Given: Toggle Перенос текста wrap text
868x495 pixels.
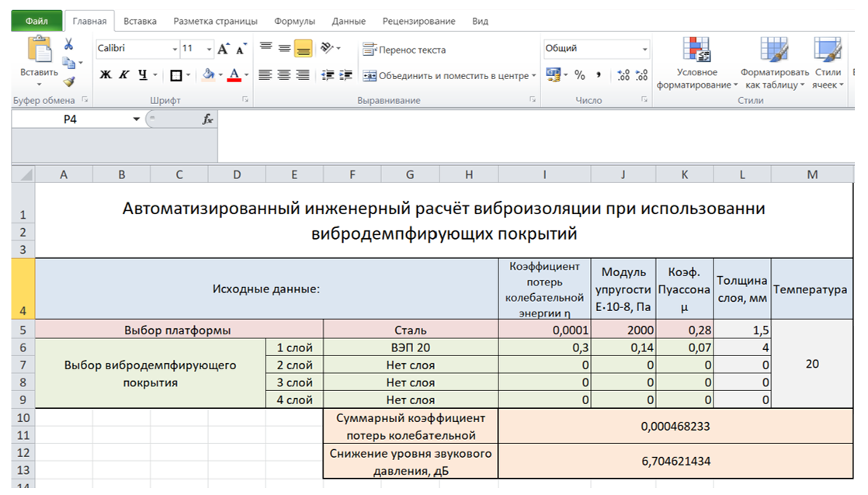Looking at the screenshot, I should 404,50.
